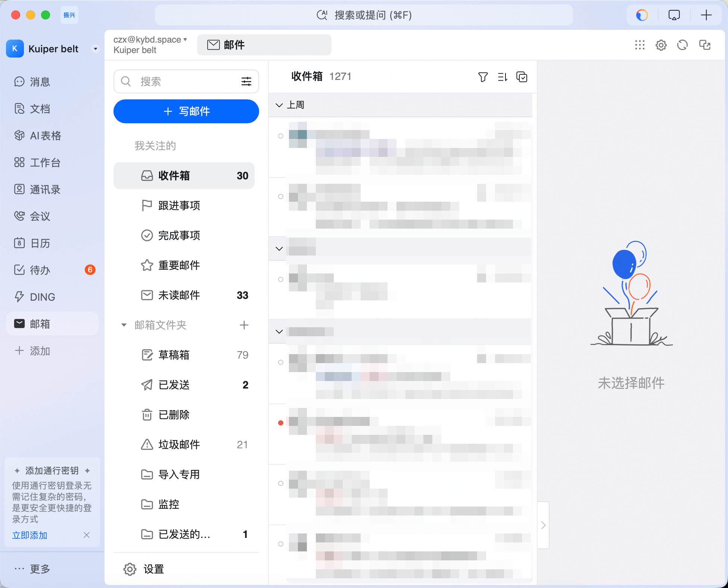728x588 pixels.
Task: Open 垃圾邮件 spam folder
Action: [184, 445]
